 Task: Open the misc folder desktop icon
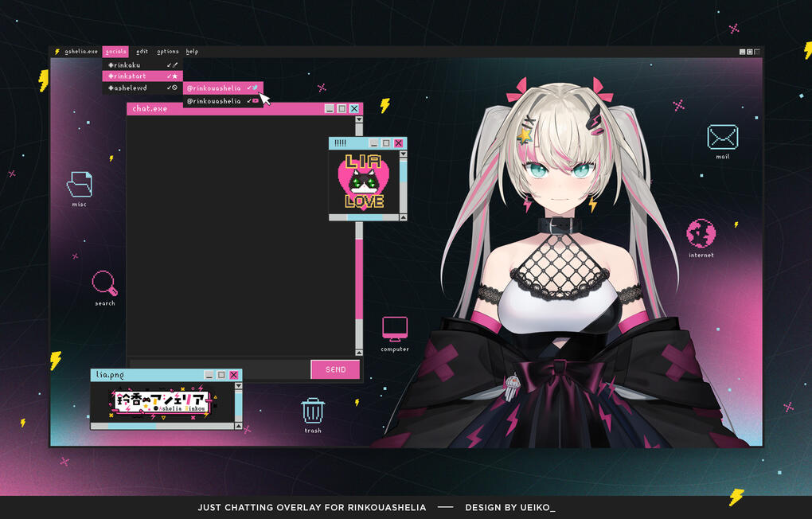tap(79, 185)
